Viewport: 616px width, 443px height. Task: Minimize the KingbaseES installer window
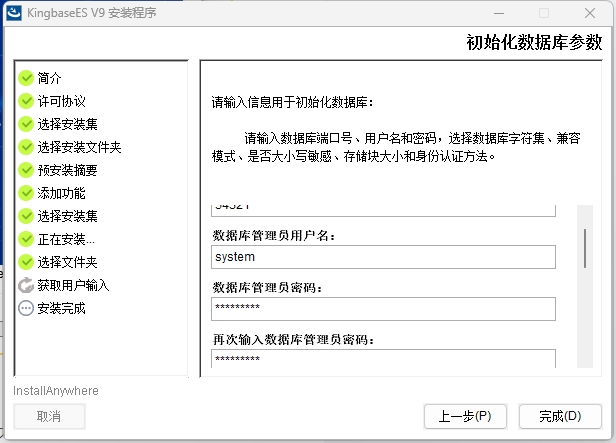499,13
